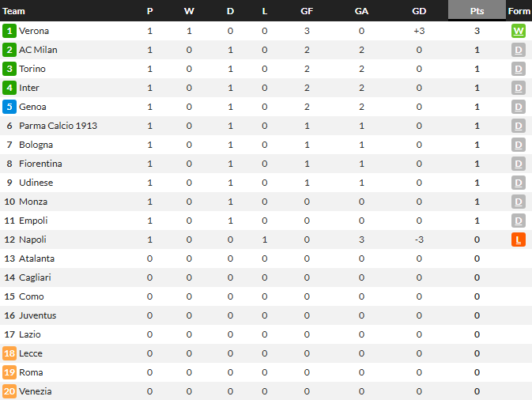The height and width of the screenshot is (400, 532).
Task: Open the Atalanta team link
Action: [x=36, y=258]
